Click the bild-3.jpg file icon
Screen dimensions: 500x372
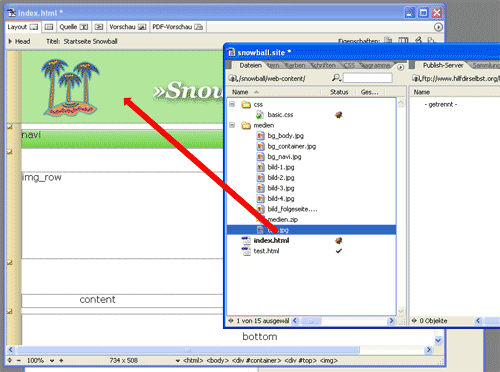point(261,188)
